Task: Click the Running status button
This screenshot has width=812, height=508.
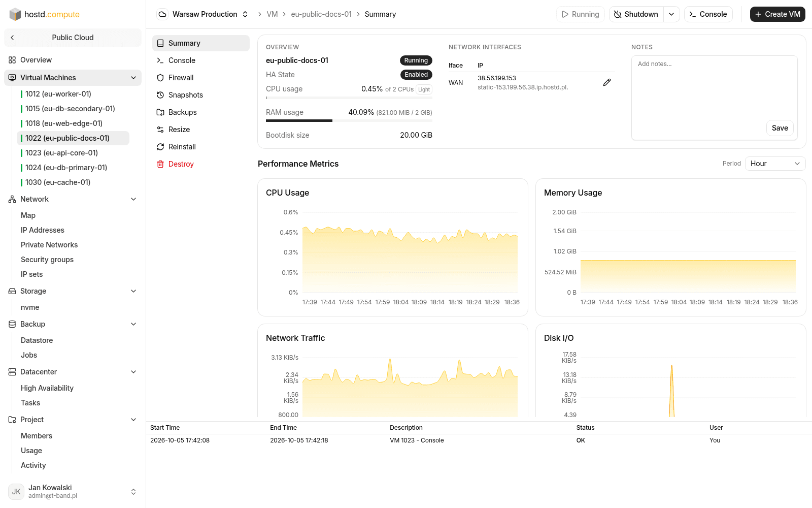Action: pos(580,14)
